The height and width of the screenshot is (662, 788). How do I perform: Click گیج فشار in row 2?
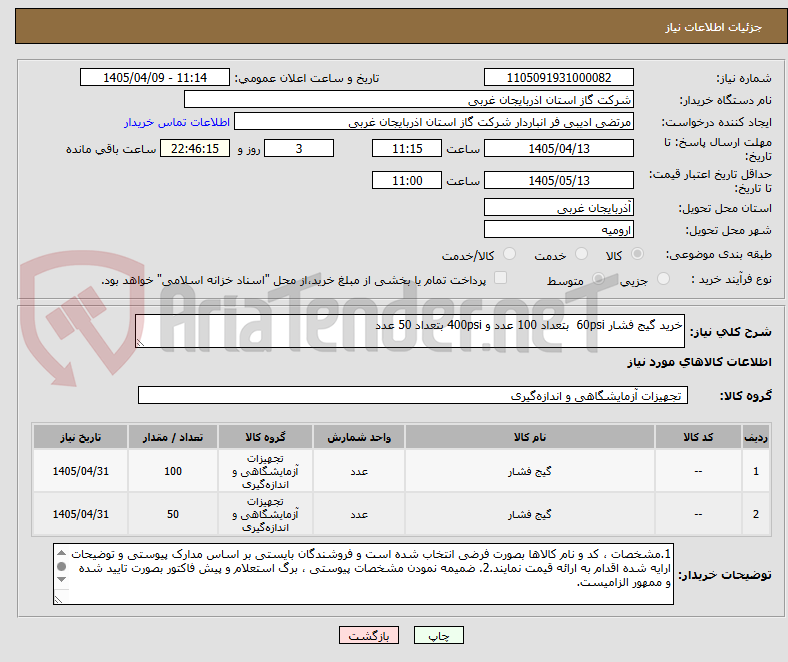click(x=530, y=514)
